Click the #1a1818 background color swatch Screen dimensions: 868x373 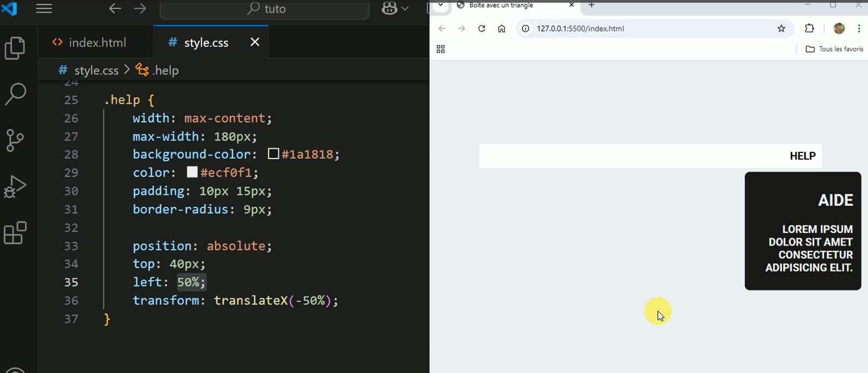273,154
